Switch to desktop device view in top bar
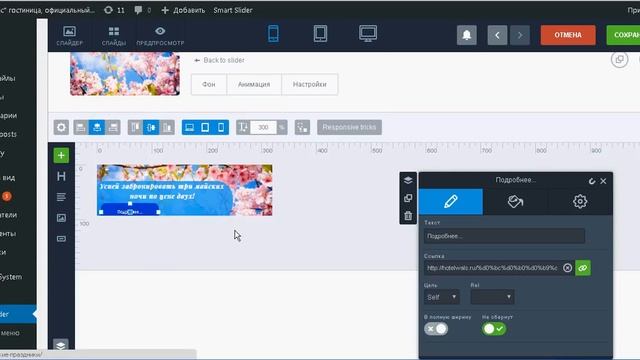Screen dimensions: 640x360 [368, 33]
